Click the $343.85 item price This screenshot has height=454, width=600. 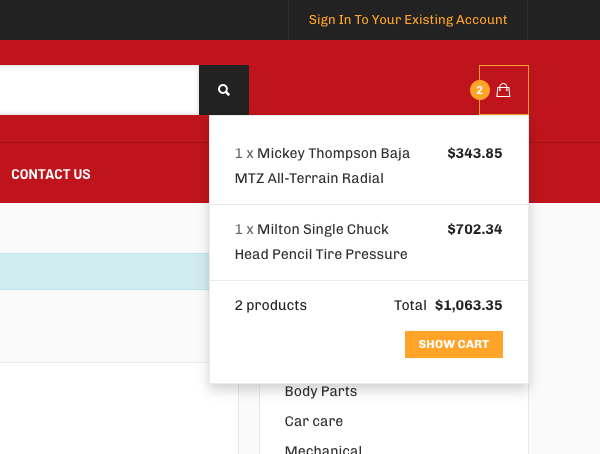(474, 154)
